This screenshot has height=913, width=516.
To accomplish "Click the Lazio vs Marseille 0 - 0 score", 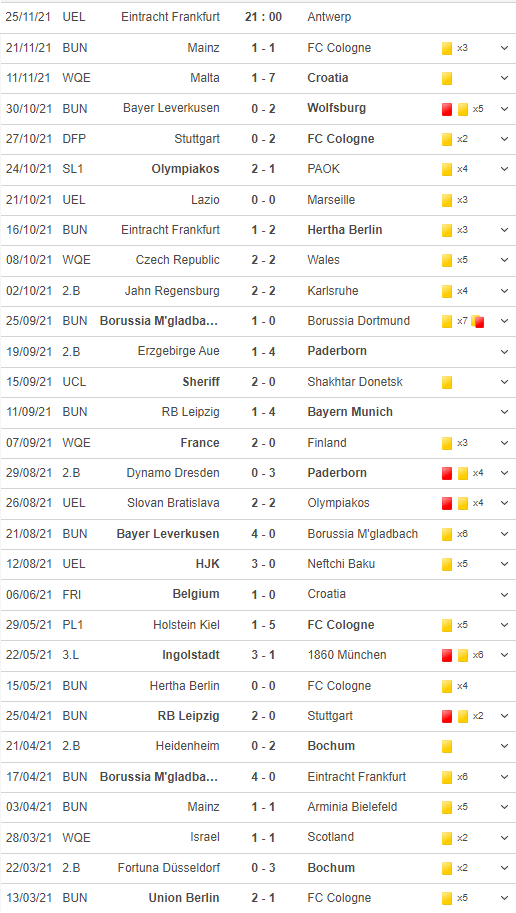I will 263,200.
